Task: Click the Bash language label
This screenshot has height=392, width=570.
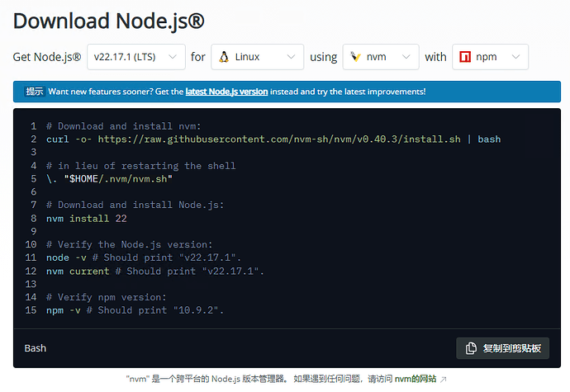Action: [x=36, y=348]
